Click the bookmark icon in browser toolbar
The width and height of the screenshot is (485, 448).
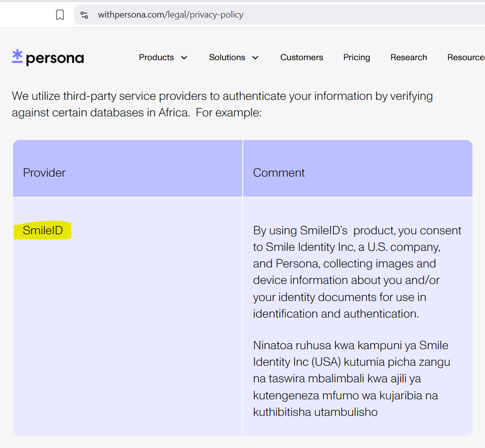pyautogui.click(x=60, y=15)
